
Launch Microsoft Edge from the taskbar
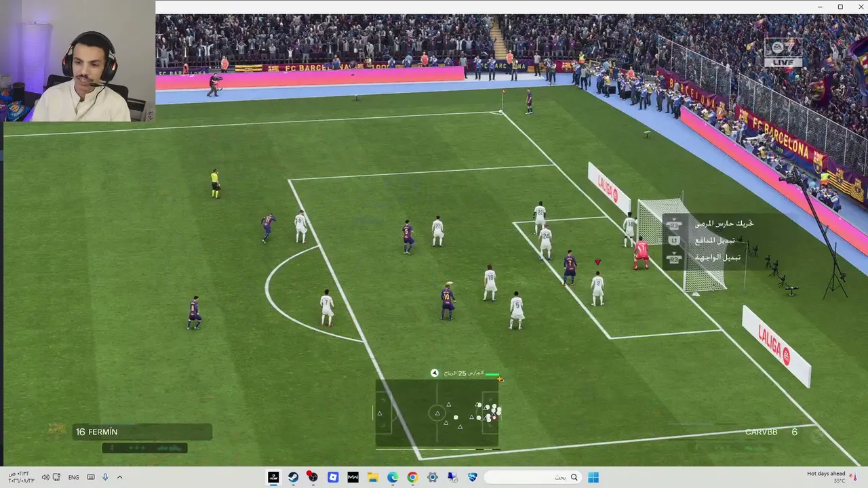[393, 477]
